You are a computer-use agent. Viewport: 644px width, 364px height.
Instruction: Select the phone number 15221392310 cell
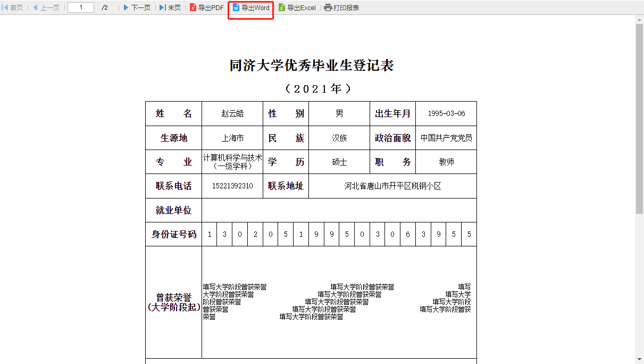pyautogui.click(x=232, y=186)
